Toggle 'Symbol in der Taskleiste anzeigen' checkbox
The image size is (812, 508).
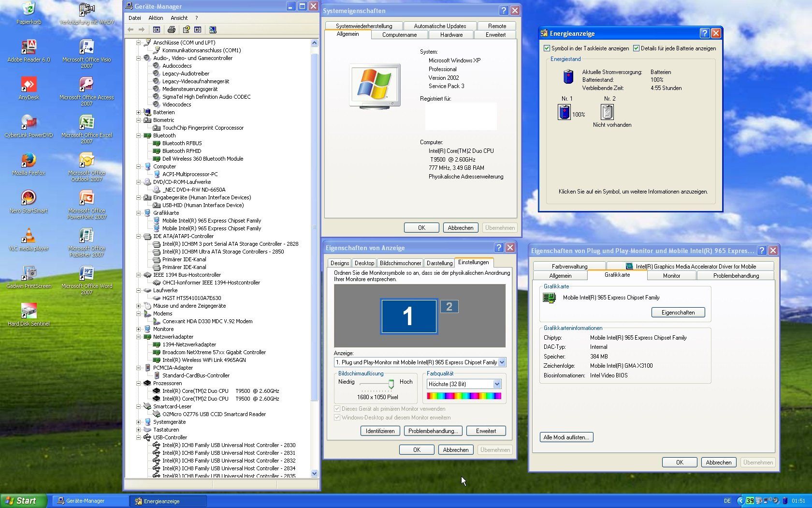click(547, 48)
